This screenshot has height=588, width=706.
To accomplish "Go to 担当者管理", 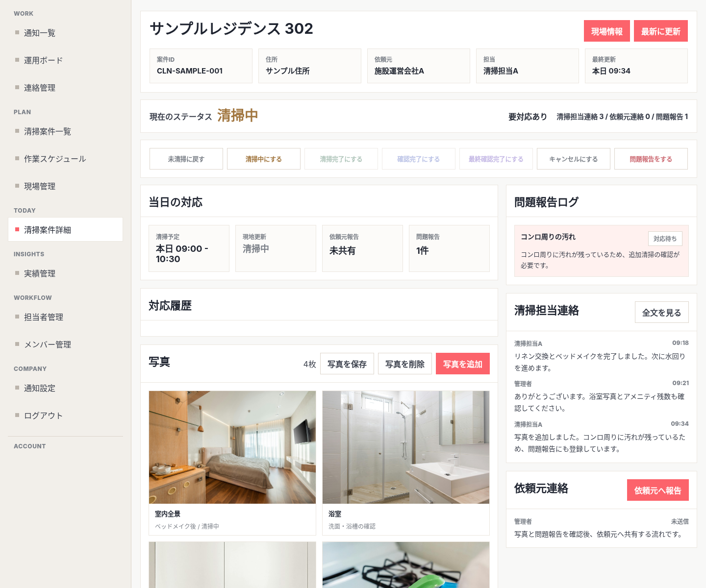I will click(x=65, y=317).
